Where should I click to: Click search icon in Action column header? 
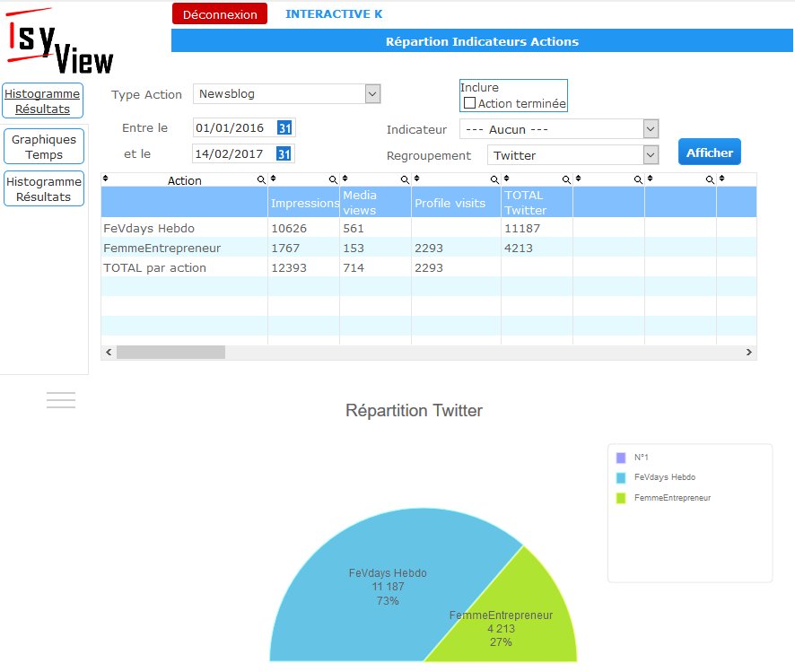pos(261,180)
